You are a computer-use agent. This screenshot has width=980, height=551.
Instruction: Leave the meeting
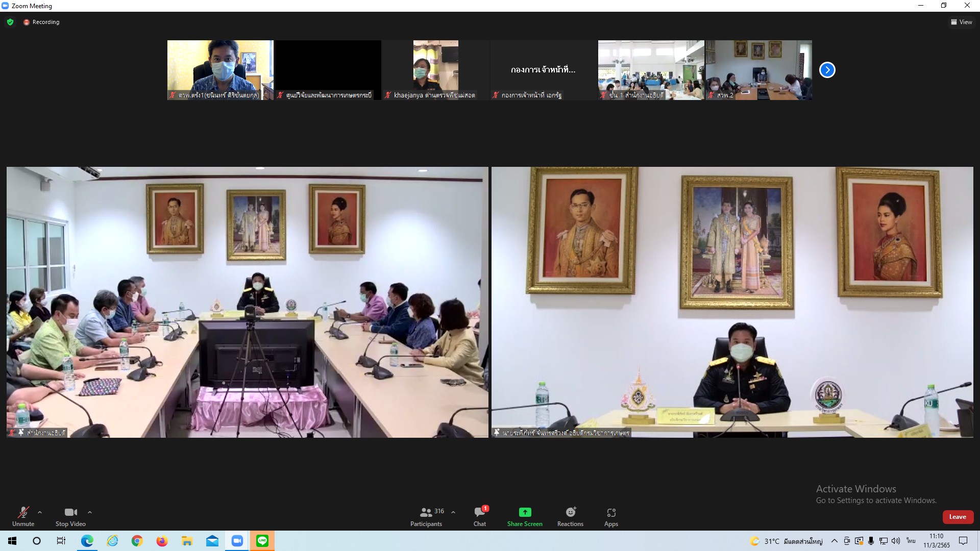point(958,517)
